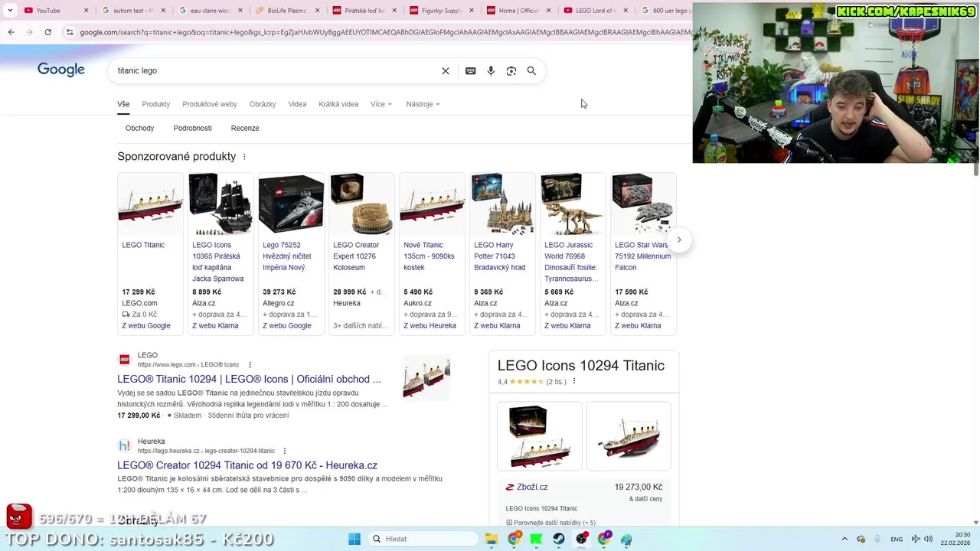980x551 pixels.
Task: Select Krátká videa filter
Action: pyautogui.click(x=338, y=104)
